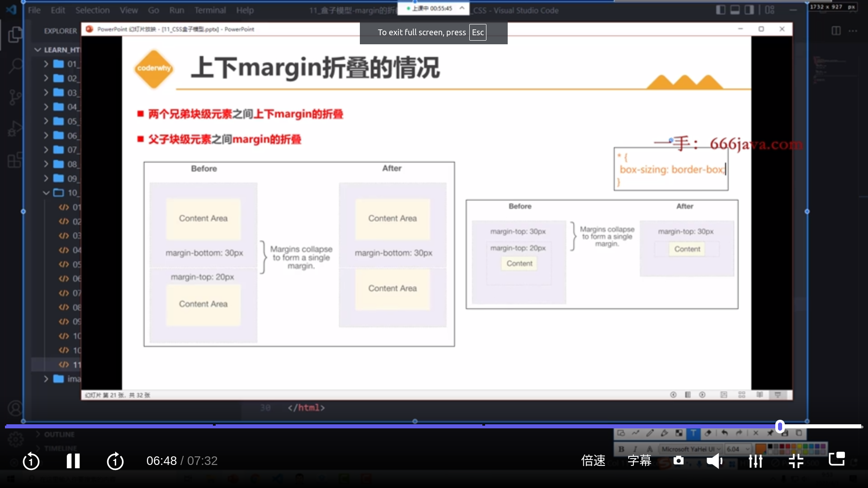Open the 字幕 subtitles option

639,461
